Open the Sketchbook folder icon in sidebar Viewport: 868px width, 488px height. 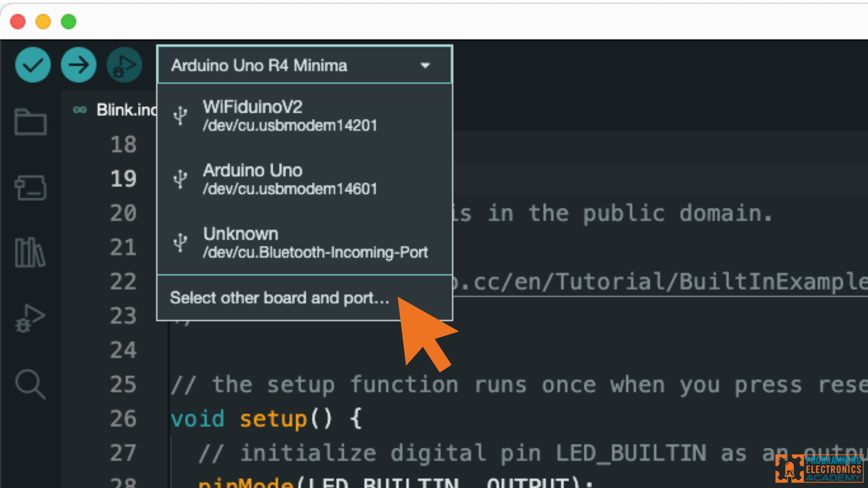(x=30, y=122)
